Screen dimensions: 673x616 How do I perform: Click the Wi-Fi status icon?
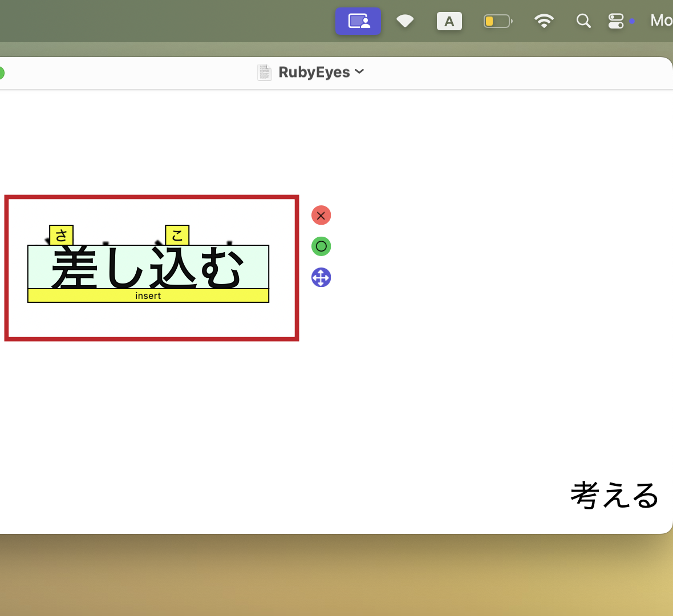544,22
